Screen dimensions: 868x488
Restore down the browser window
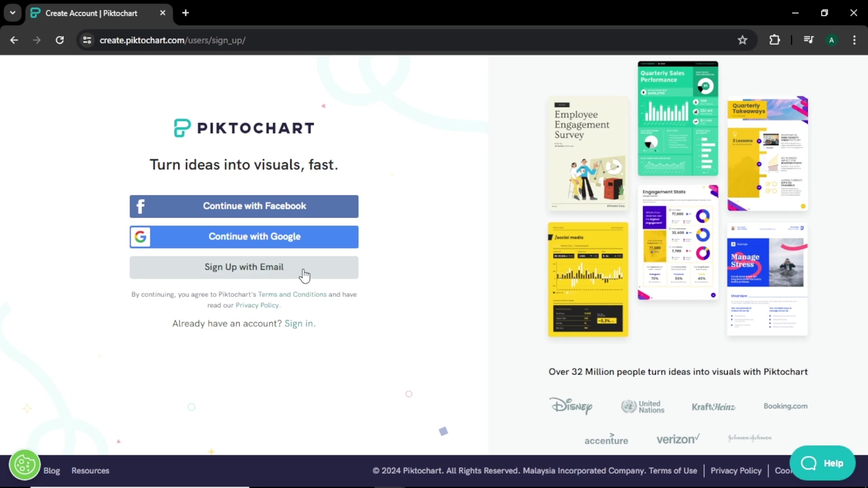point(825,13)
